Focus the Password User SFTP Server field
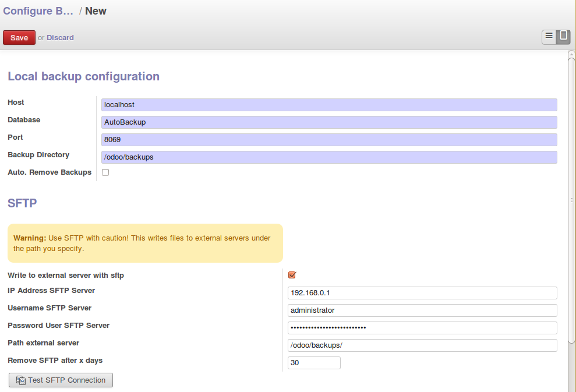 (422, 328)
